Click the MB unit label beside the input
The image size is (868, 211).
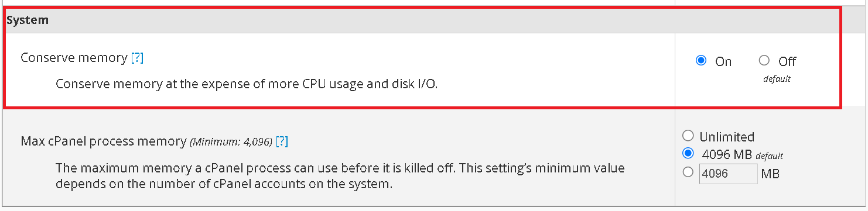770,174
